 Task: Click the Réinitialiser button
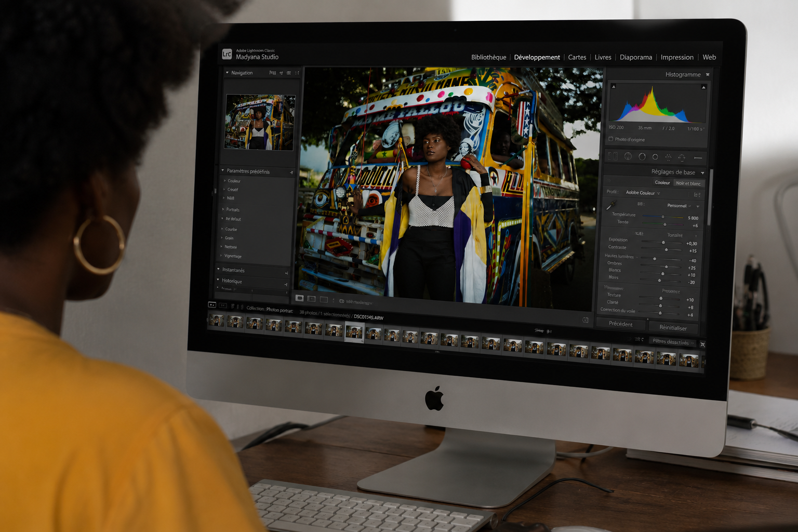673,327
